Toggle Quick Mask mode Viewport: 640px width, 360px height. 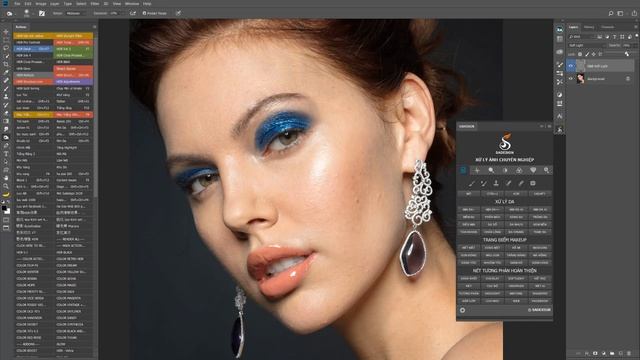click(x=6, y=220)
